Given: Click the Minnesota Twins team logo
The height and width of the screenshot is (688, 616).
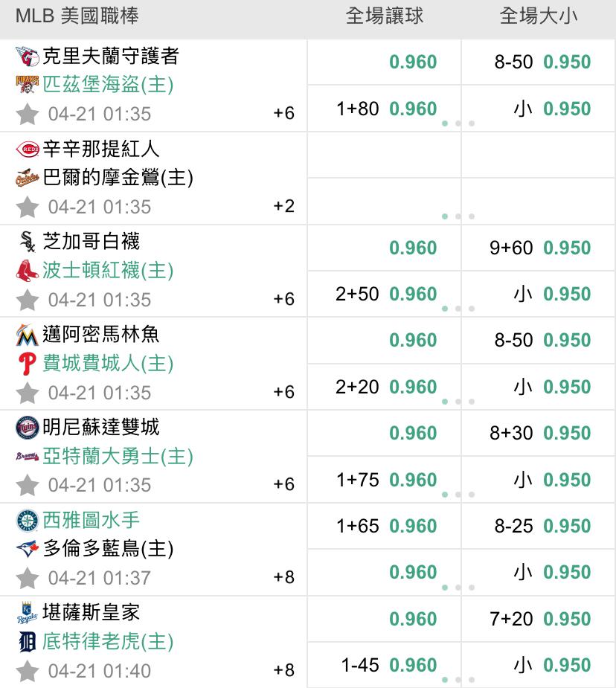Looking at the screenshot, I should (x=28, y=428).
